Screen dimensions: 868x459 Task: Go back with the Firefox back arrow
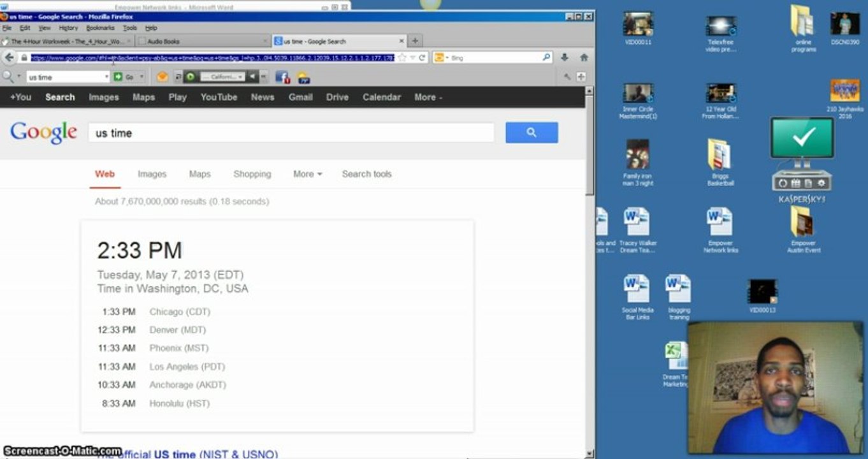[x=9, y=57]
